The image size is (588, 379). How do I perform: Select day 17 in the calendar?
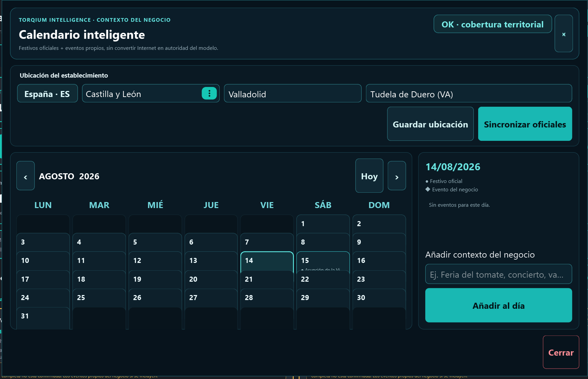43,280
